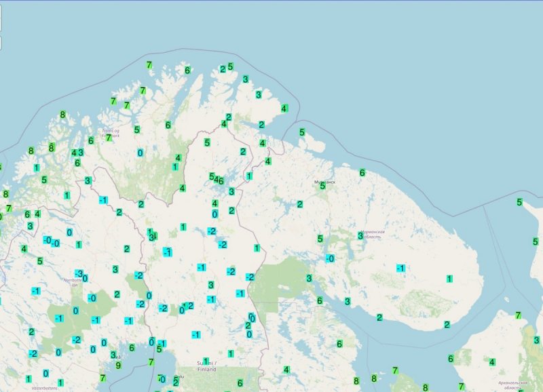Select 7 marker overlapping Troms og Finnmark label
This screenshot has height=392, width=543.
[109, 138]
